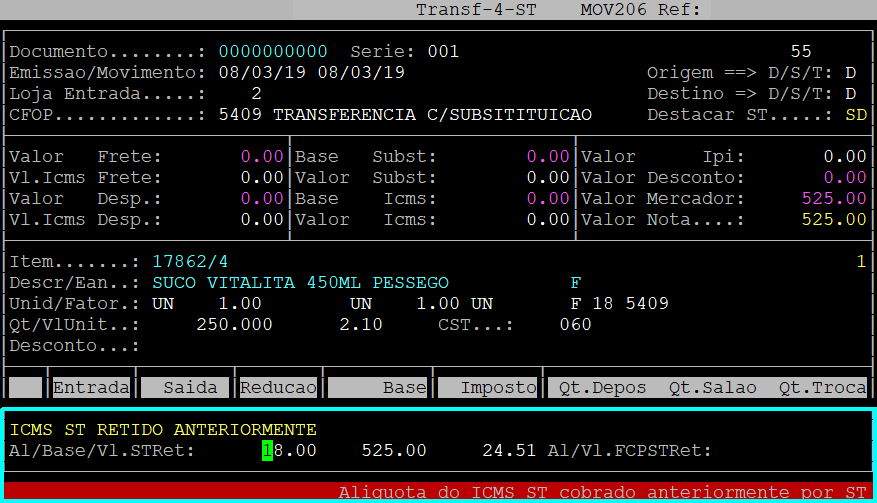Click the Entrada column header
The width and height of the screenshot is (877, 503).
tap(91, 388)
